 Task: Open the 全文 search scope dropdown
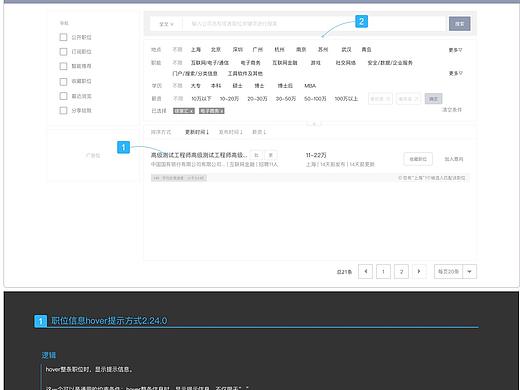pyautogui.click(x=166, y=24)
